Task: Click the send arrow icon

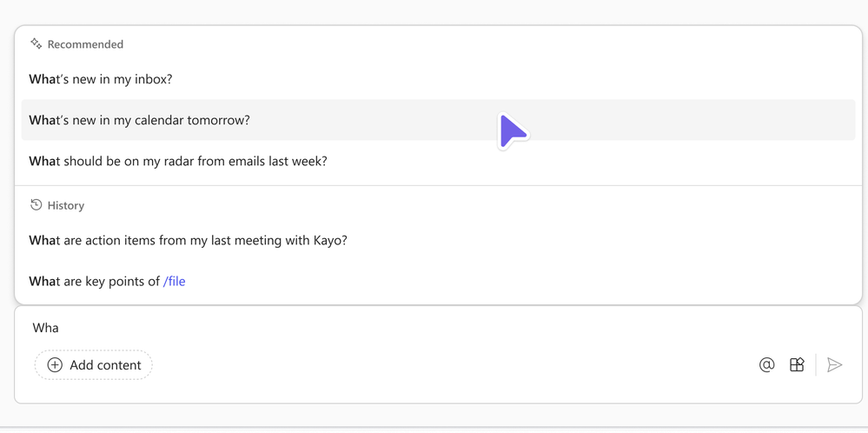Action: 834,365
